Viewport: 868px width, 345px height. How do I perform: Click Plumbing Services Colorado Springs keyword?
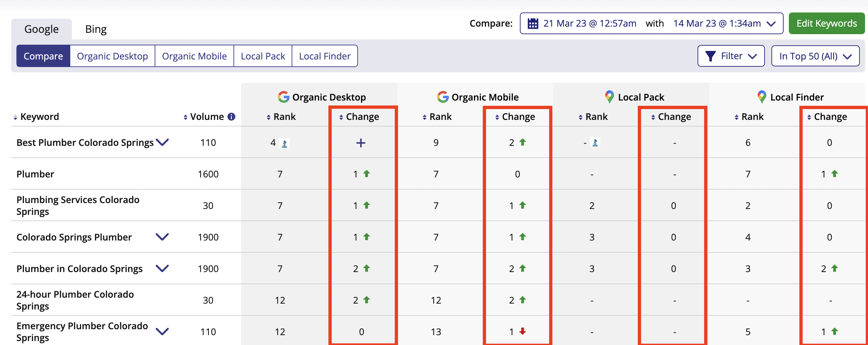(x=78, y=205)
